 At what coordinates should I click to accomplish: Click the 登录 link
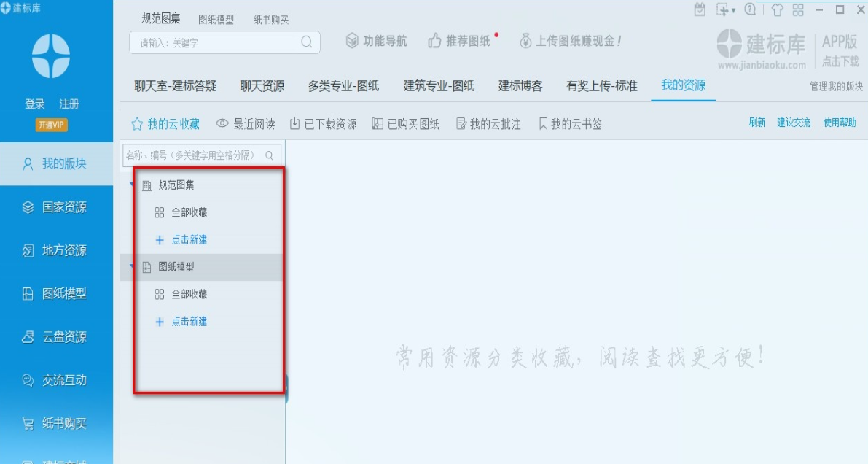[34, 104]
